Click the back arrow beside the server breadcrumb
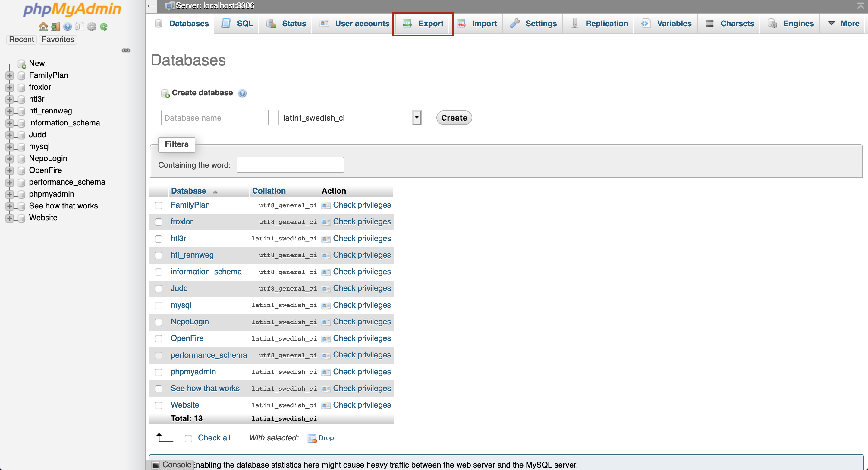868x470 pixels. (152, 6)
